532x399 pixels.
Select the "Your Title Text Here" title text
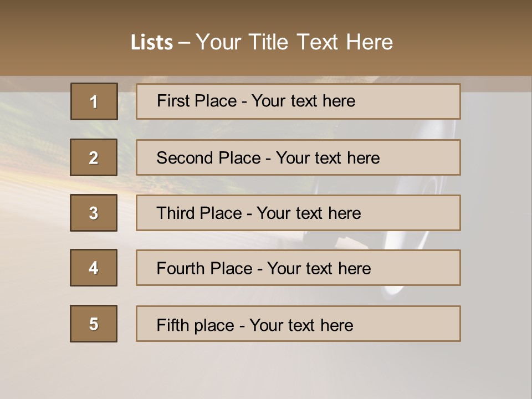(294, 42)
